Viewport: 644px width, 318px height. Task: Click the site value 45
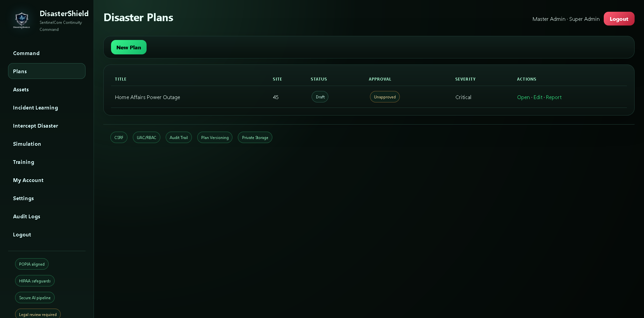click(276, 97)
